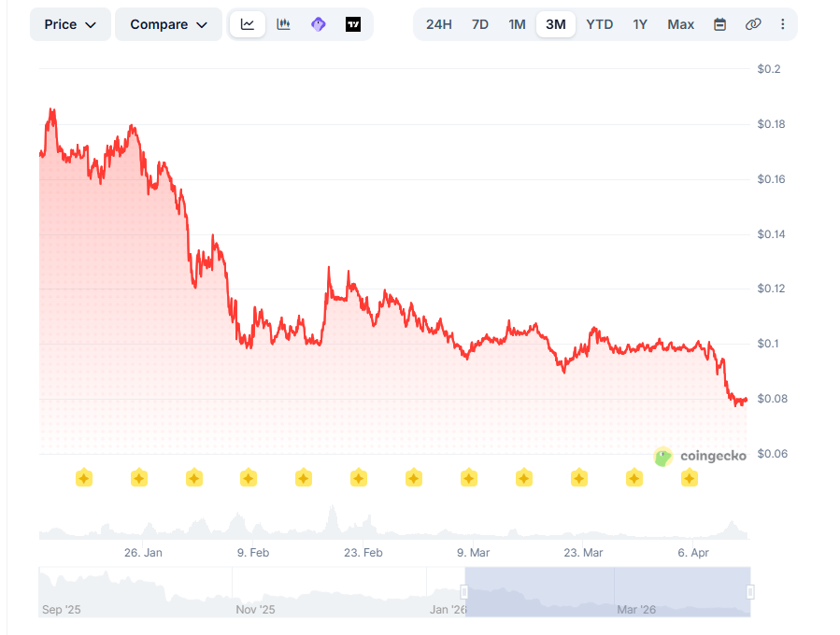The width and height of the screenshot is (840, 635).
Task: Switch to the 1M time range
Action: [x=517, y=24]
